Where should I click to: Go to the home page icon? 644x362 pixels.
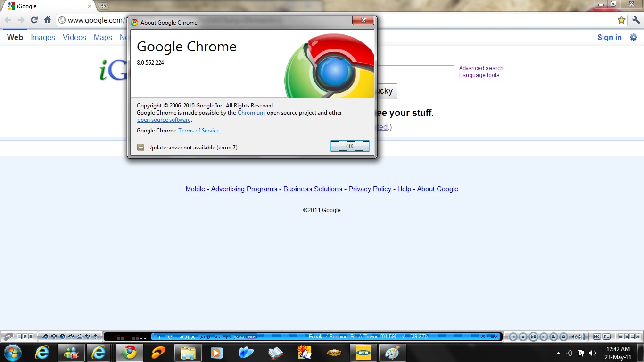point(47,20)
